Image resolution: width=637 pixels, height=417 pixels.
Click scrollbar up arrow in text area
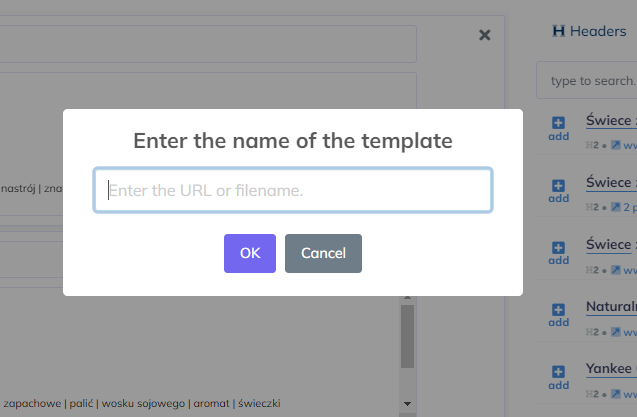406,297
